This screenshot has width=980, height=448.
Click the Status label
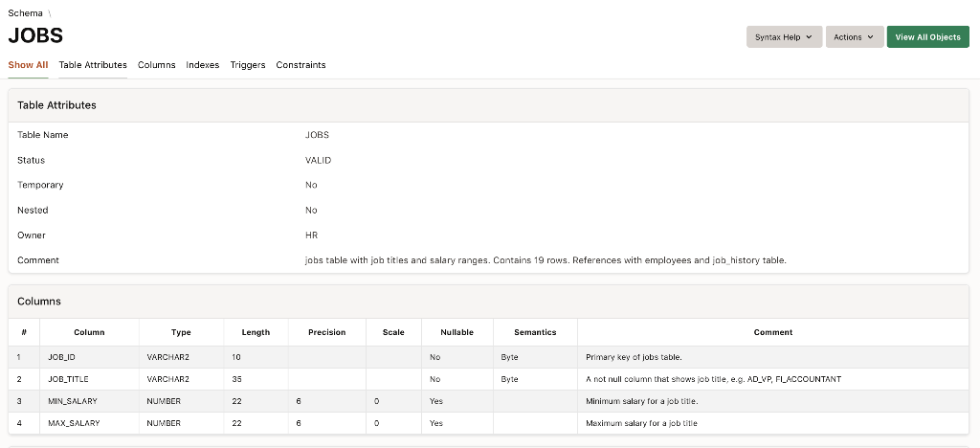(x=32, y=160)
